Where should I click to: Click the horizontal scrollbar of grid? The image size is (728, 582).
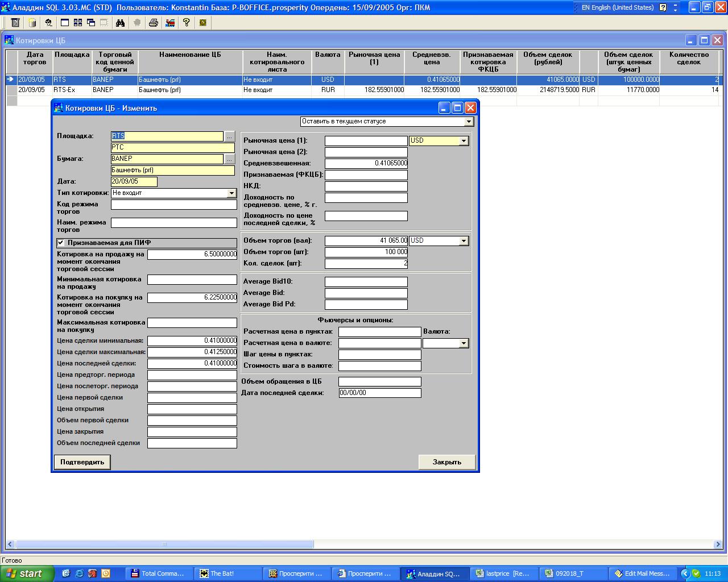pyautogui.click(x=164, y=544)
